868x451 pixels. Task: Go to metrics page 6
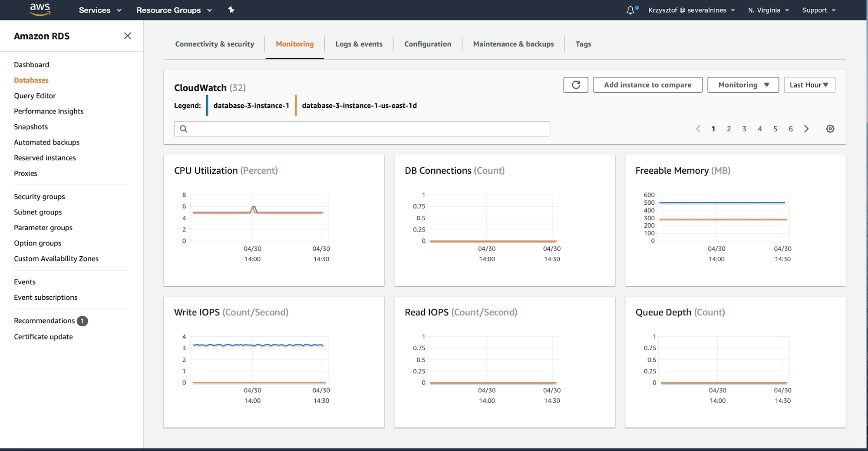pos(791,129)
